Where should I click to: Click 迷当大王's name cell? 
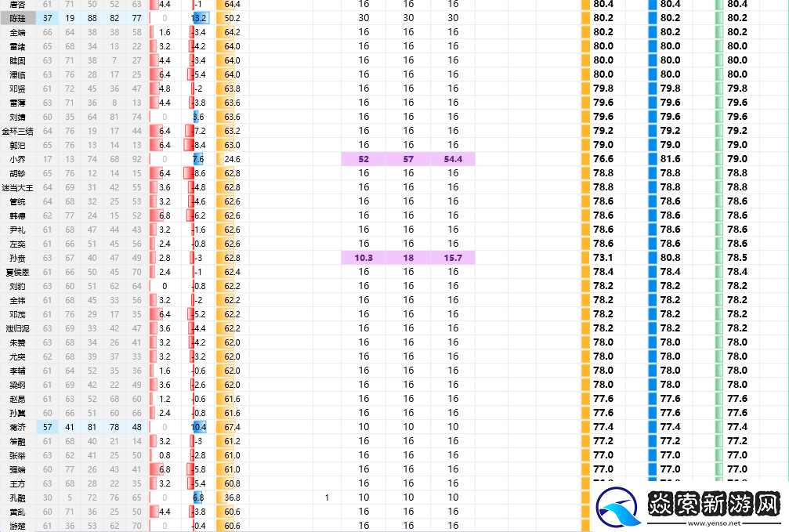[18, 187]
